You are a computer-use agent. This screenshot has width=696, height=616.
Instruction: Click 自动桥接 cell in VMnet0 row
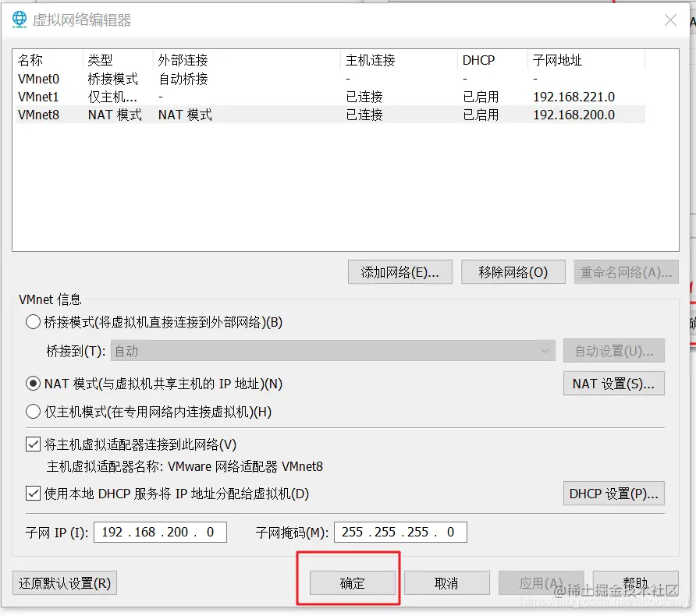(183, 79)
